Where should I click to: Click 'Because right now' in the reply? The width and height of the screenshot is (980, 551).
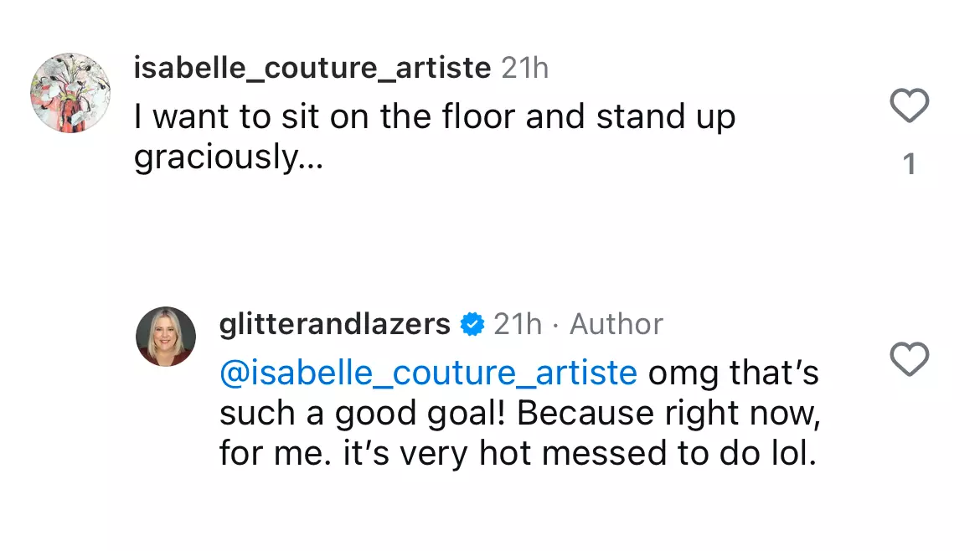pos(668,414)
